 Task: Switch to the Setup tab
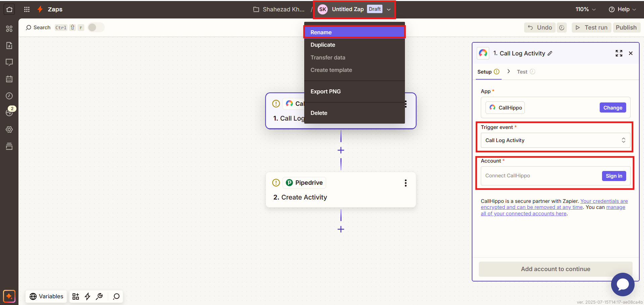tap(488, 72)
